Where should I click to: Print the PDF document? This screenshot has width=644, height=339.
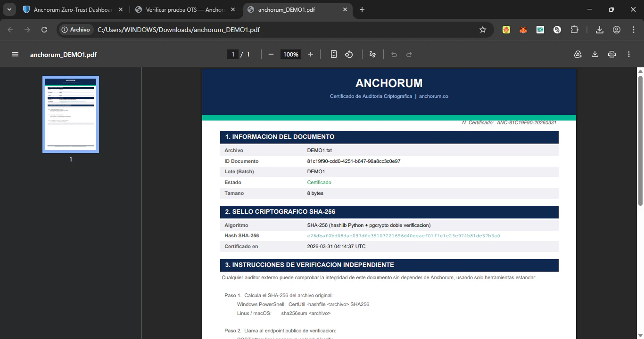[612, 54]
